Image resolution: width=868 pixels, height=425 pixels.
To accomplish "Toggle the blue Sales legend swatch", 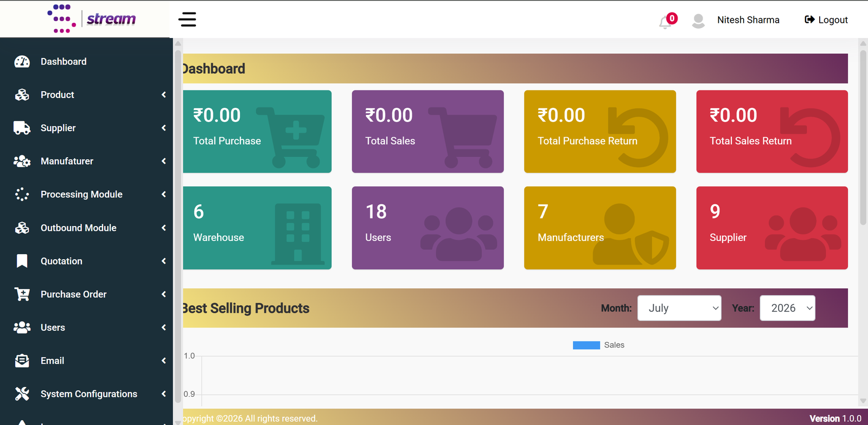I will click(x=586, y=345).
